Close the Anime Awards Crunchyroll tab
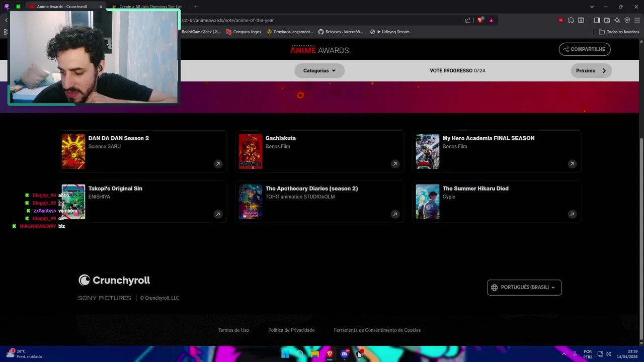Screen dimensions: 644x362 101,7
